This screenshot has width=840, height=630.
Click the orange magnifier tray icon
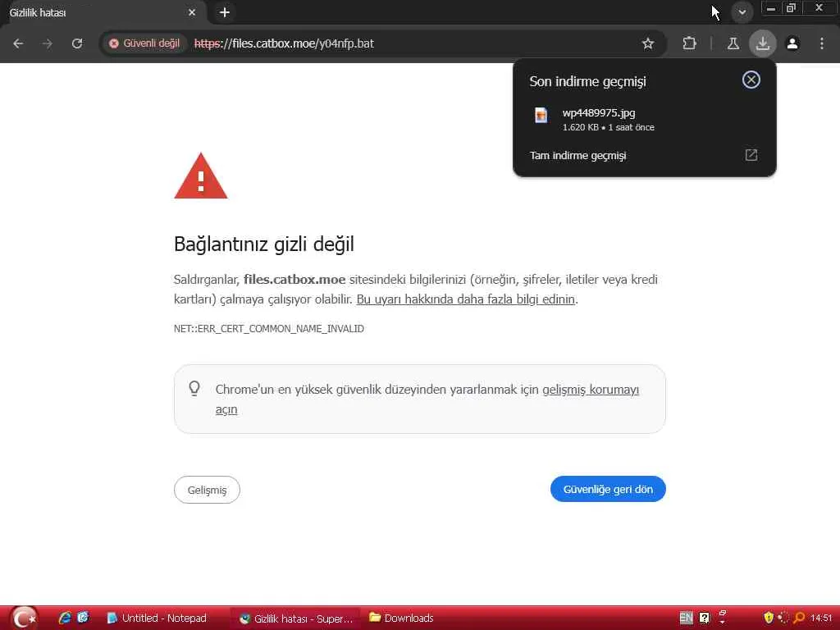[x=799, y=618]
